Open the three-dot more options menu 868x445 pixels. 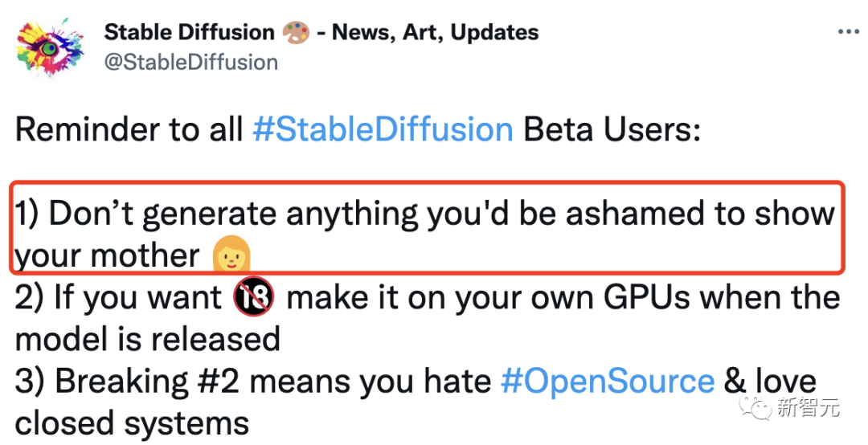(849, 31)
